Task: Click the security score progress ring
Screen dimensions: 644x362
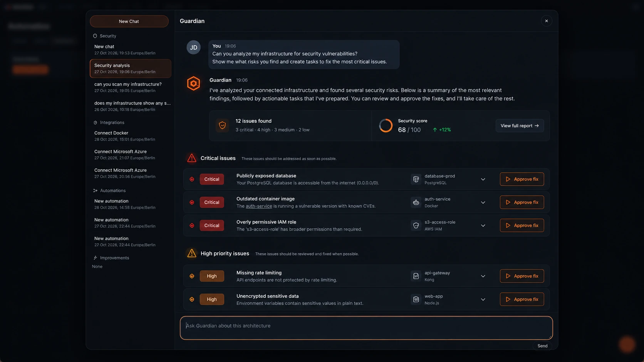Action: [386, 125]
